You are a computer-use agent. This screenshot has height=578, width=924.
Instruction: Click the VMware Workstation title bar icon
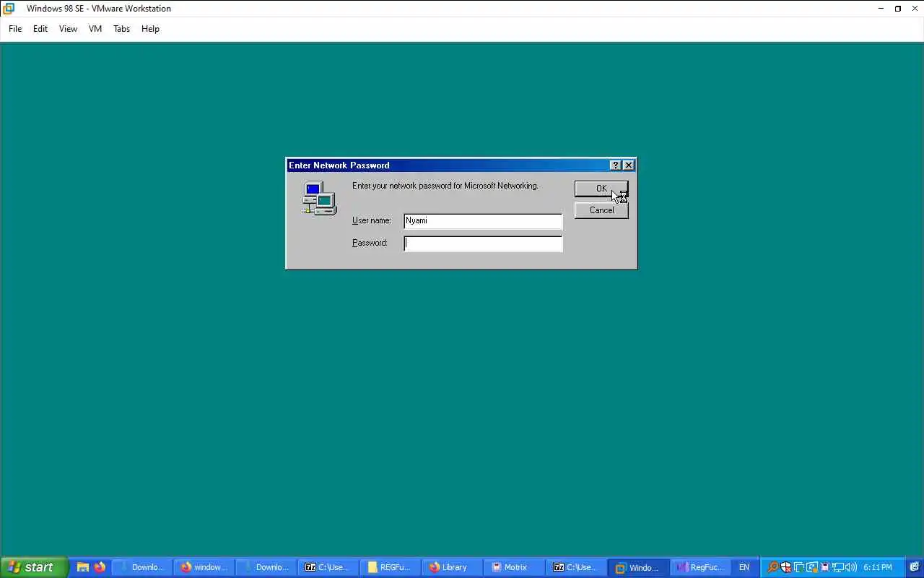click(x=9, y=9)
